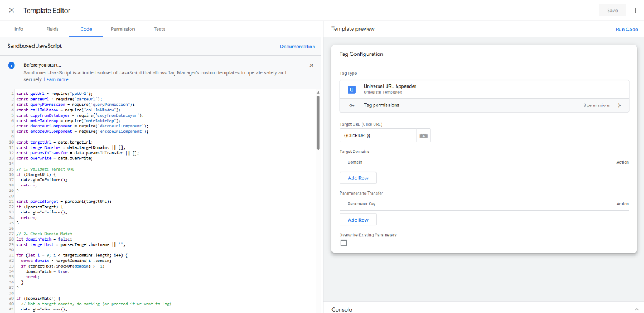Image resolution: width=644 pixels, height=313 pixels.
Task: Follow the Learn more link
Action: tap(56, 79)
